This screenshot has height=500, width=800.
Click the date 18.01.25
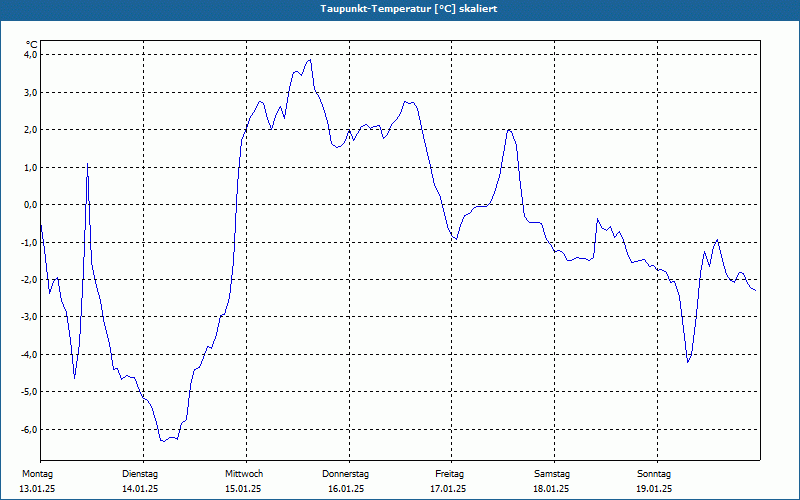click(x=552, y=489)
